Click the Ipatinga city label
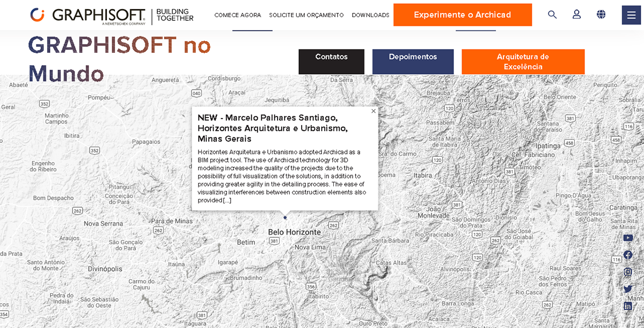This screenshot has height=328, width=644. pyautogui.click(x=548, y=146)
